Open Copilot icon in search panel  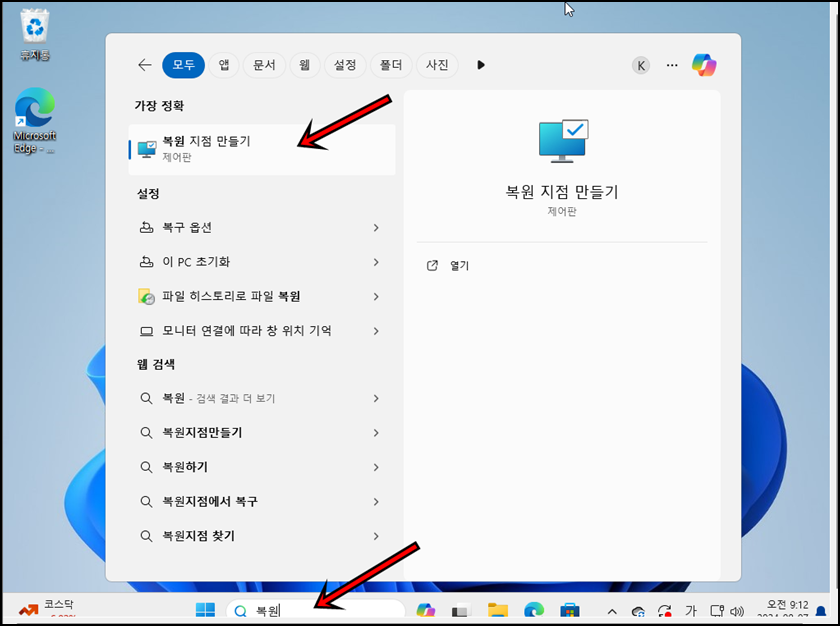(704, 65)
